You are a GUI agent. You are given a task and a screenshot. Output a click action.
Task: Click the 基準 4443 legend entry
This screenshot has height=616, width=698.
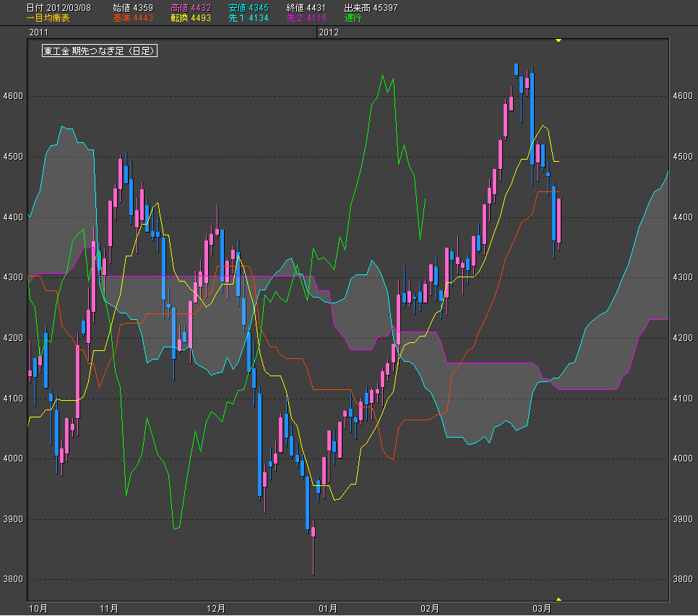click(133, 18)
